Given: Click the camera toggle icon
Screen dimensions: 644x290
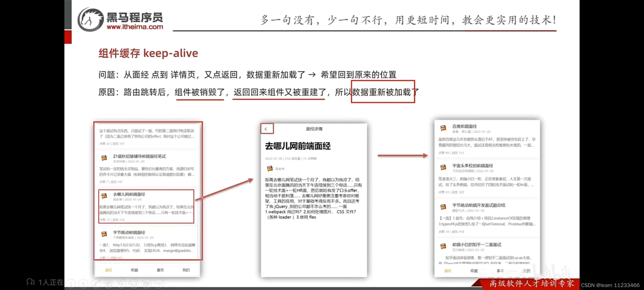Looking at the screenshot, I should click(147, 283).
